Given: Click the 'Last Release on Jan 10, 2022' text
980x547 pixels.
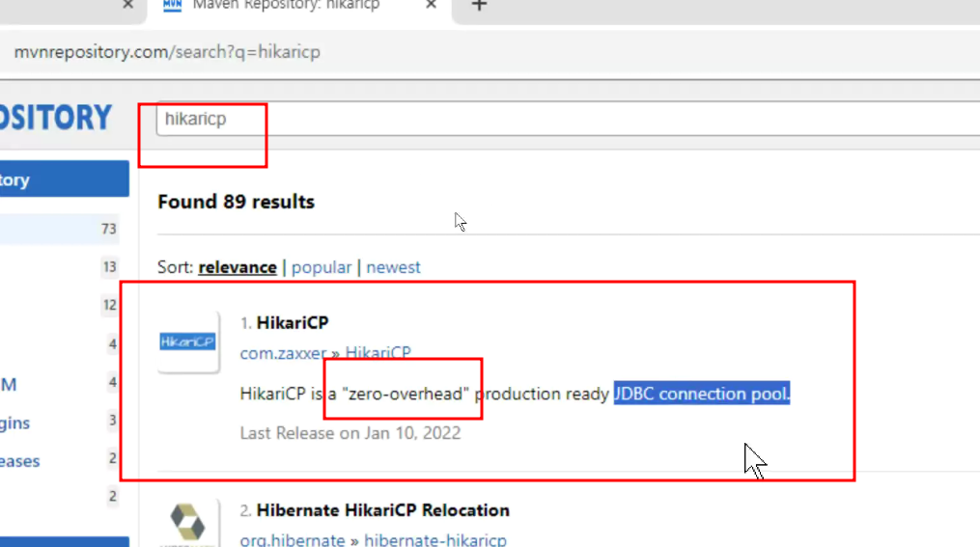Looking at the screenshot, I should (350, 433).
